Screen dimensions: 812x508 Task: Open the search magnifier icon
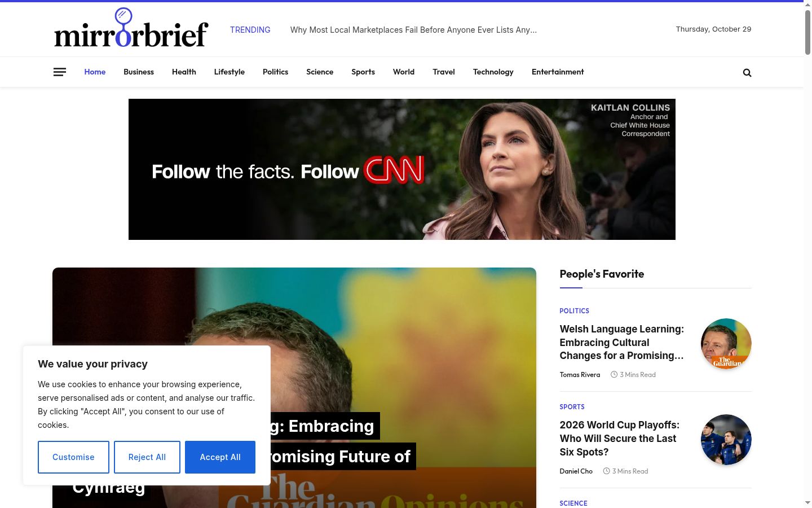(x=747, y=72)
